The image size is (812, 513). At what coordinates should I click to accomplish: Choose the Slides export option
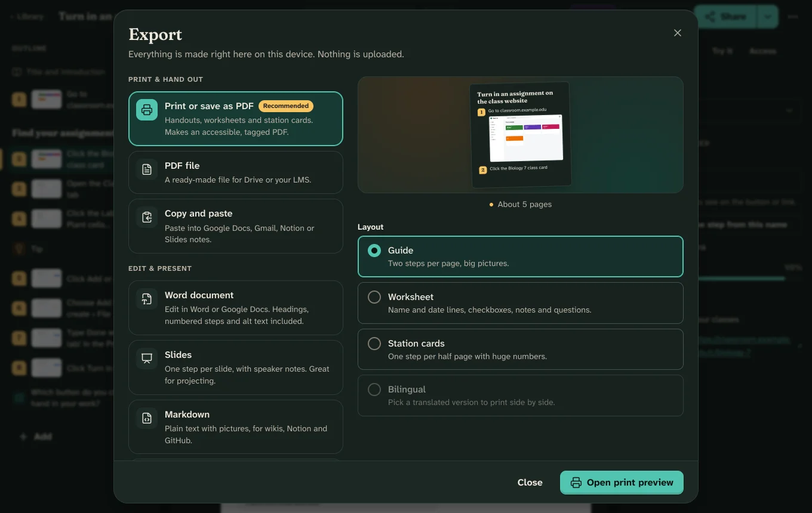click(236, 367)
